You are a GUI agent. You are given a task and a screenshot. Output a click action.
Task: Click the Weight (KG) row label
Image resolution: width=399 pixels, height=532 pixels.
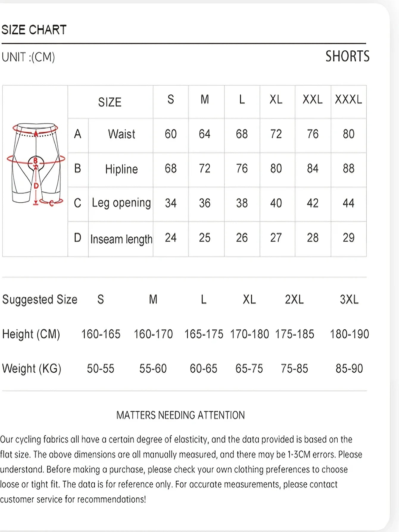[x=32, y=369]
